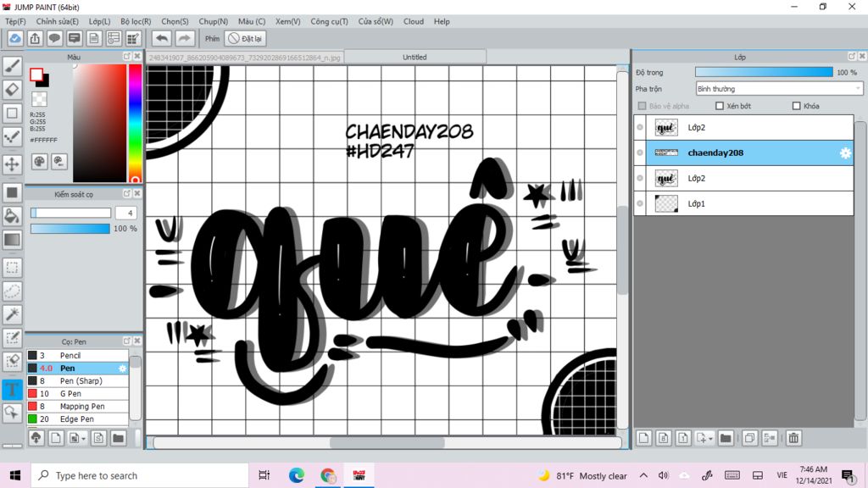The height and width of the screenshot is (488, 868).
Task: Choose the G Pen brush
Action: [77, 393]
